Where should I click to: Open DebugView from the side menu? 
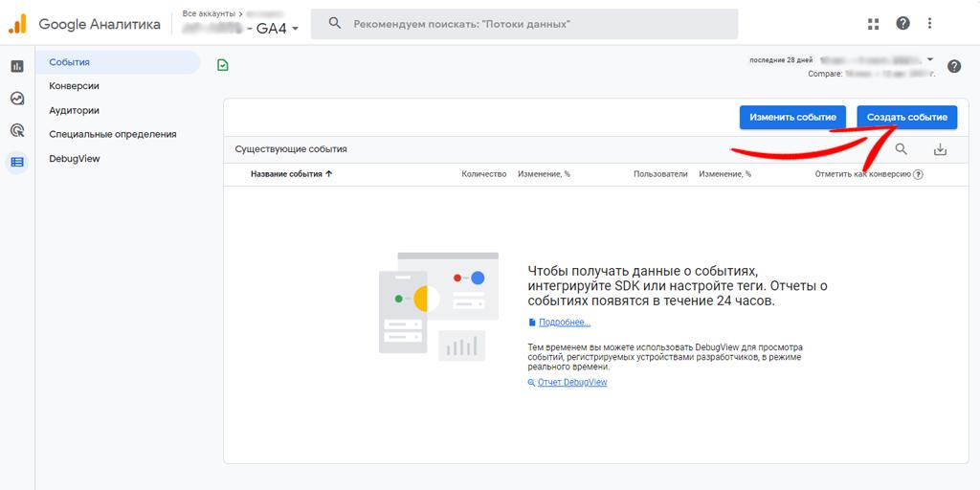tap(75, 159)
